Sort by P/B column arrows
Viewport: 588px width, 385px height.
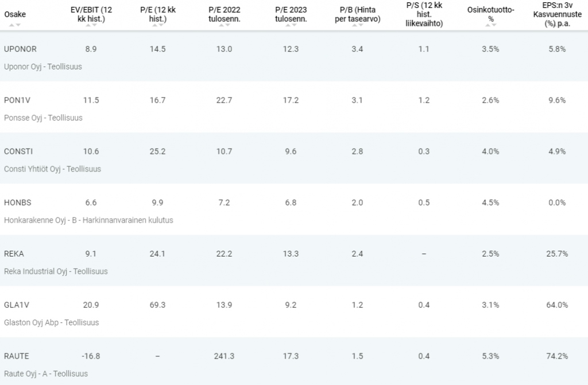(357, 25)
